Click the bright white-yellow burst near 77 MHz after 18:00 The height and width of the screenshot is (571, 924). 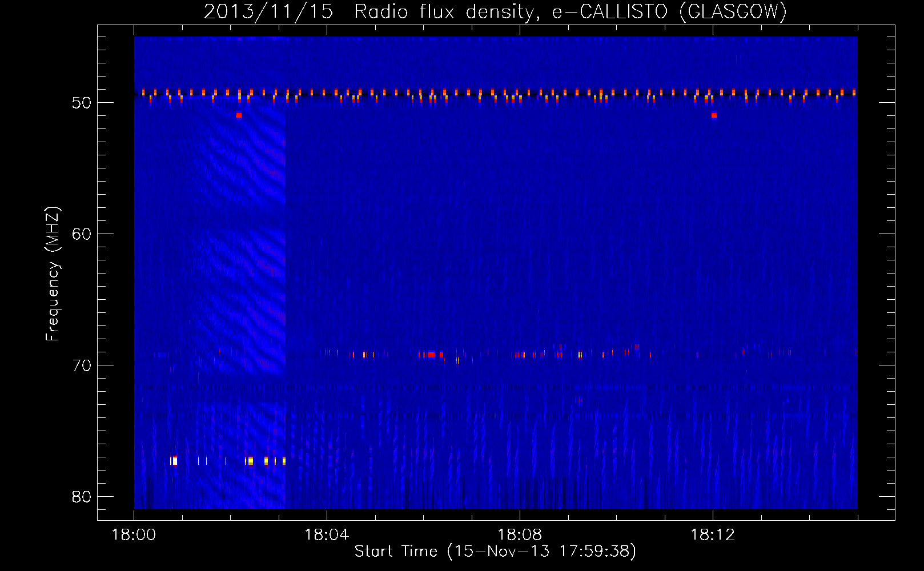tap(174, 461)
